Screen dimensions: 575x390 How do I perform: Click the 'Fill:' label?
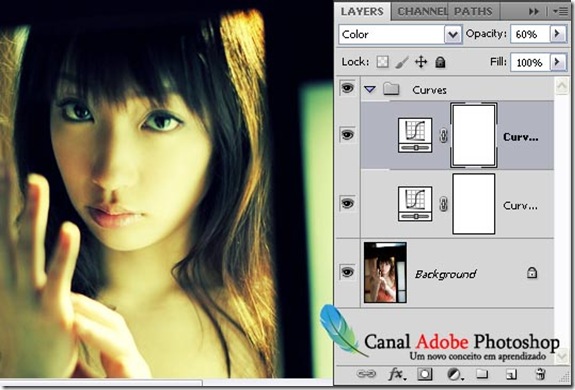[x=498, y=62]
